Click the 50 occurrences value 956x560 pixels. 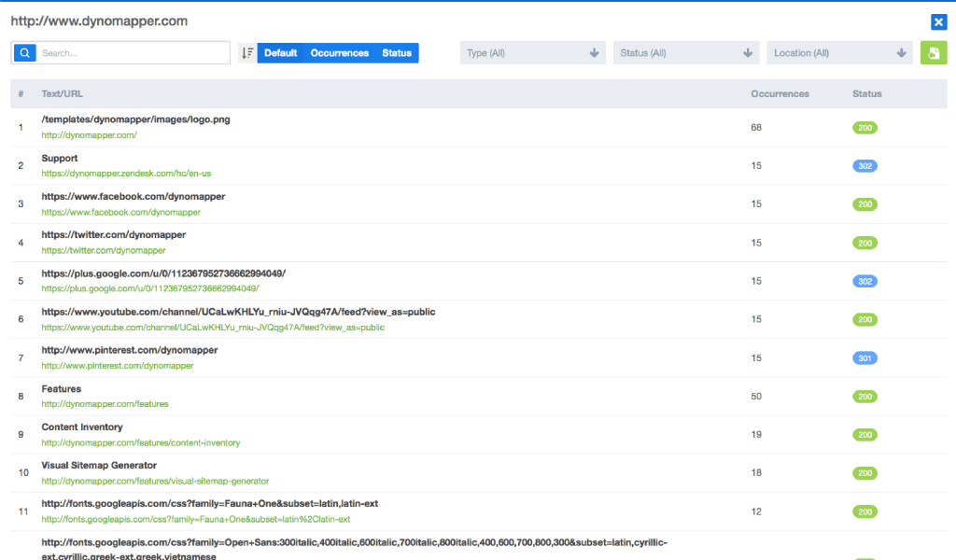[x=756, y=397]
